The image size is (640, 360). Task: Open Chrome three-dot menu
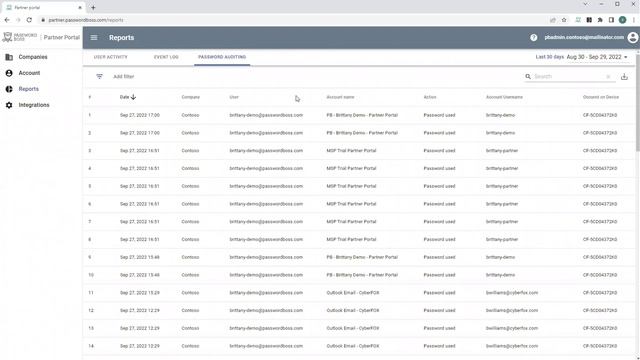tap(633, 20)
